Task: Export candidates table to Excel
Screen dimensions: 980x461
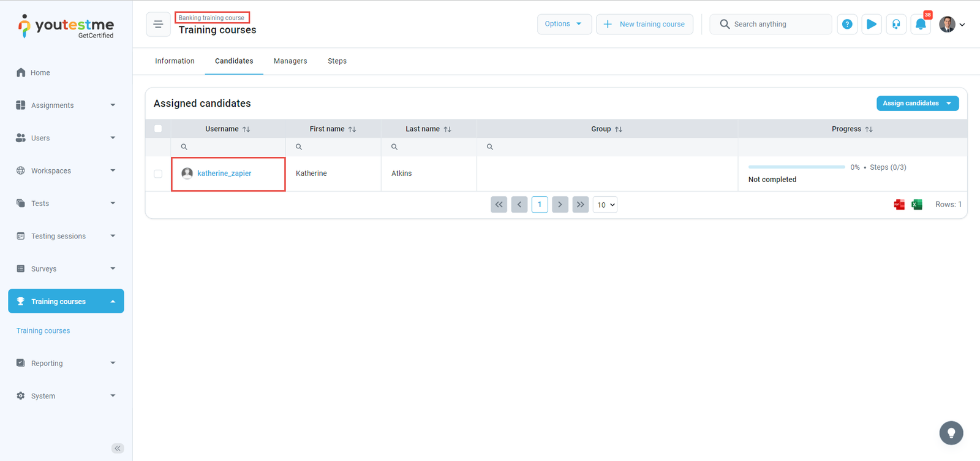Action: pyautogui.click(x=917, y=205)
